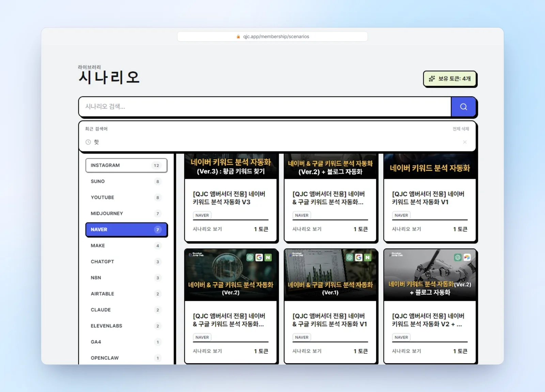Viewport: 545px width, 392px height.
Task: Click NAVER tag on the 자동화 V3 card
Action: 202,215
